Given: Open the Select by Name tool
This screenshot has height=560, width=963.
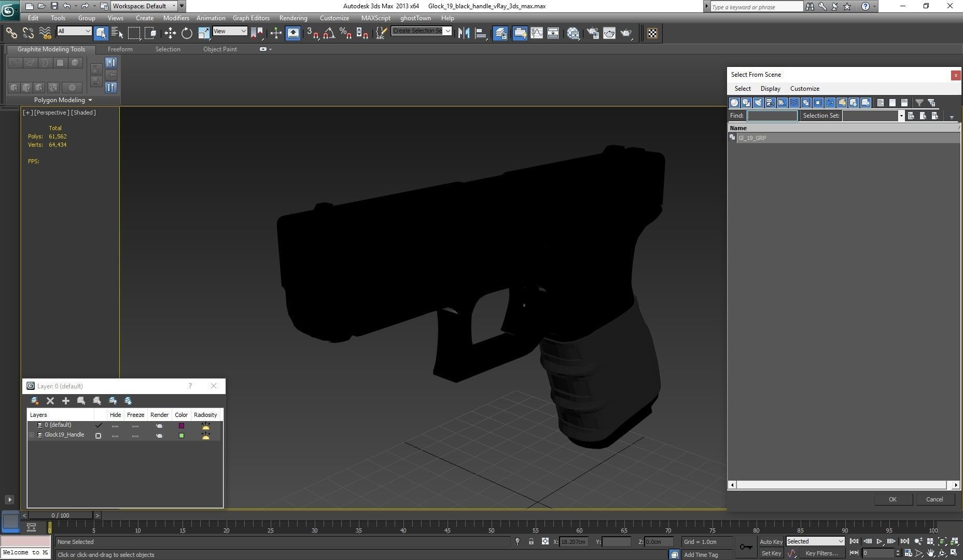Looking at the screenshot, I should pyautogui.click(x=117, y=33).
